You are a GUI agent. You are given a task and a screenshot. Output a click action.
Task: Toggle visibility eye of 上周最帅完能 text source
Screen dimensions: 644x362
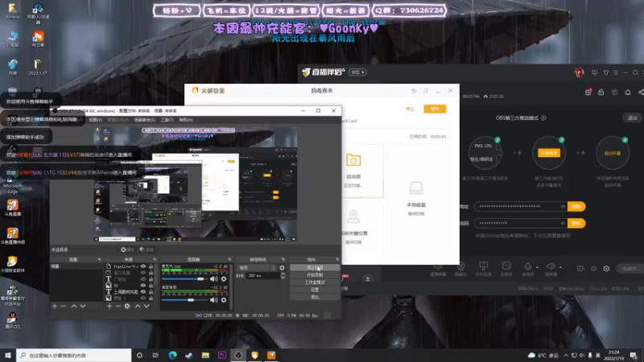(x=143, y=292)
